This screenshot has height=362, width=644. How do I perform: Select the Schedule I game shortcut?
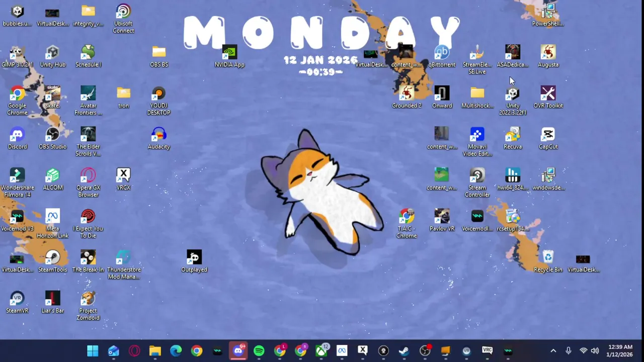[x=88, y=56]
